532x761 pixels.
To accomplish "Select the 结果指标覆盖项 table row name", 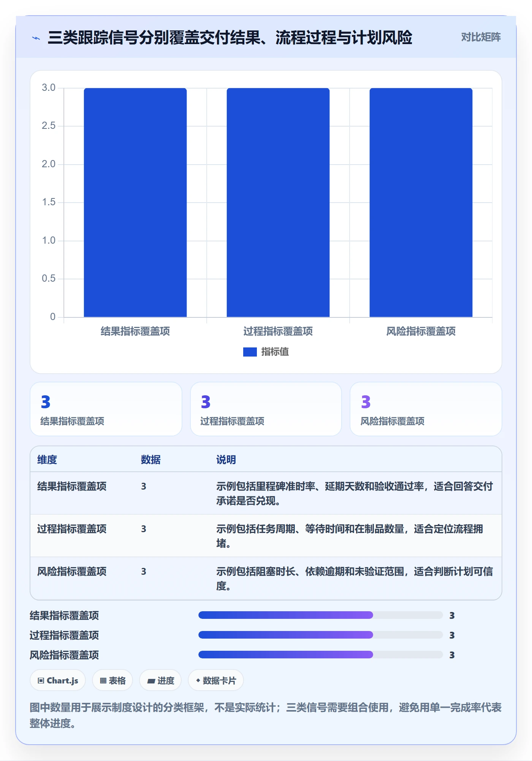I will pyautogui.click(x=72, y=486).
